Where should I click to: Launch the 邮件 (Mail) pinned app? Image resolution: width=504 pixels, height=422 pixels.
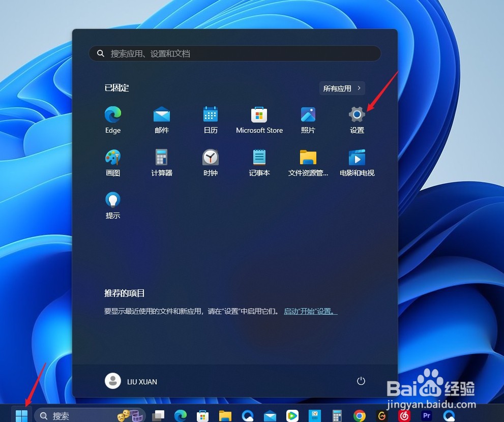click(162, 119)
